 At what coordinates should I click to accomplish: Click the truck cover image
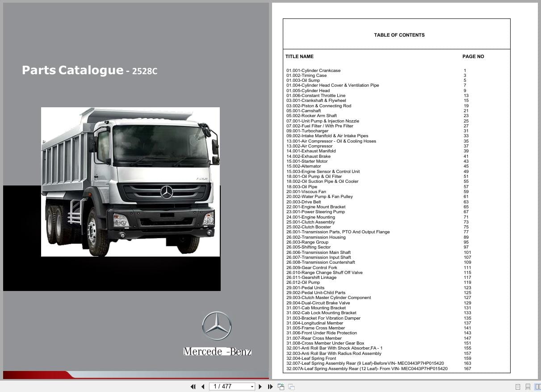(130, 182)
